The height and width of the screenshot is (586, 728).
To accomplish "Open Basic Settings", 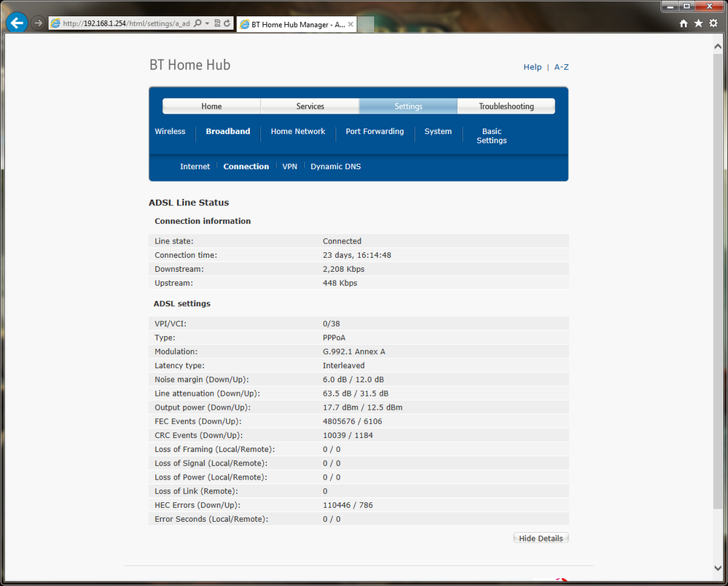I will pos(492,136).
